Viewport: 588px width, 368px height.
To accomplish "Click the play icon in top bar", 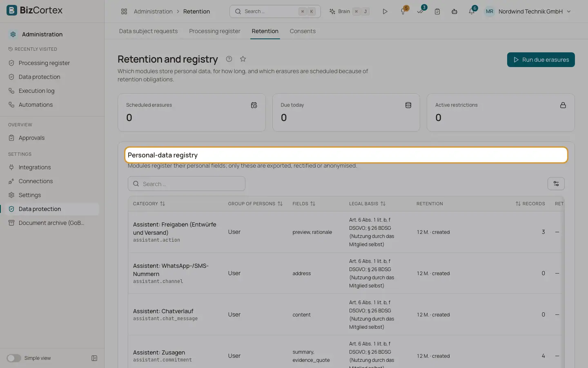I will 385,11.
